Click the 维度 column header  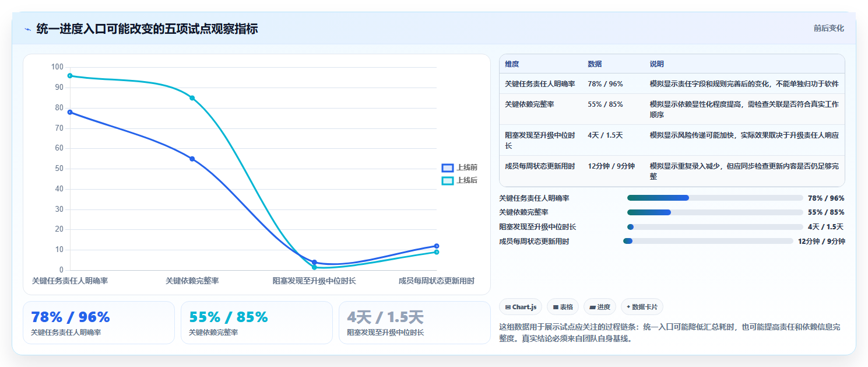tap(512, 64)
